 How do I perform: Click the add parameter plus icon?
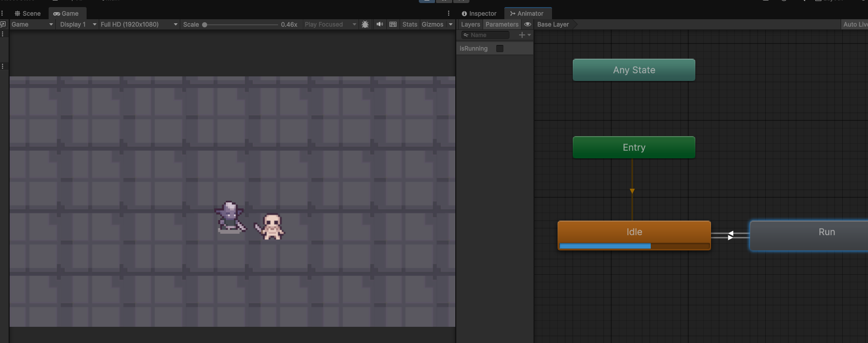coord(522,35)
